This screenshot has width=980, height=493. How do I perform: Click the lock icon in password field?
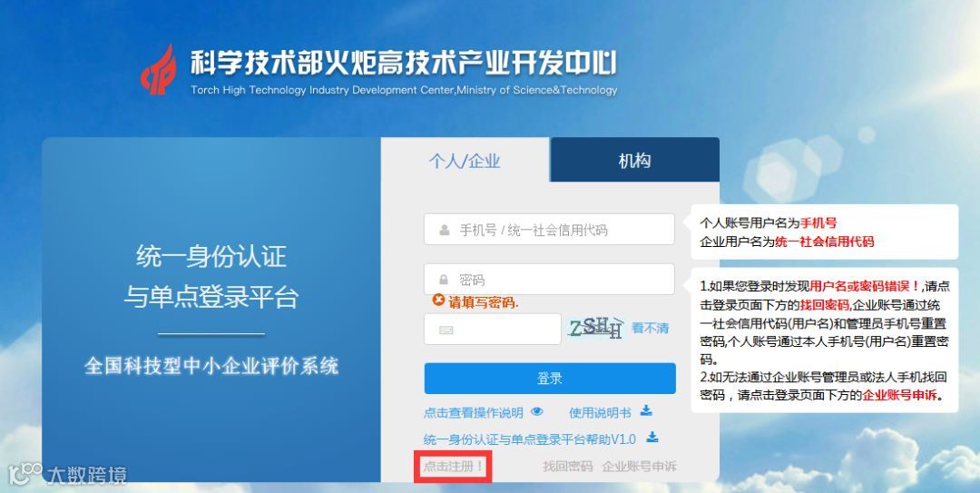coord(444,280)
